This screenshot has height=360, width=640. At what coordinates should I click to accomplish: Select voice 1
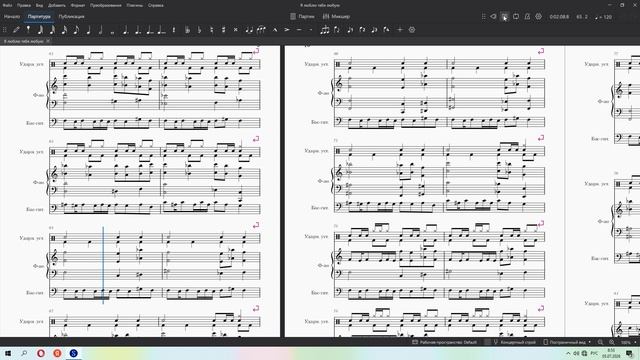click(350, 29)
